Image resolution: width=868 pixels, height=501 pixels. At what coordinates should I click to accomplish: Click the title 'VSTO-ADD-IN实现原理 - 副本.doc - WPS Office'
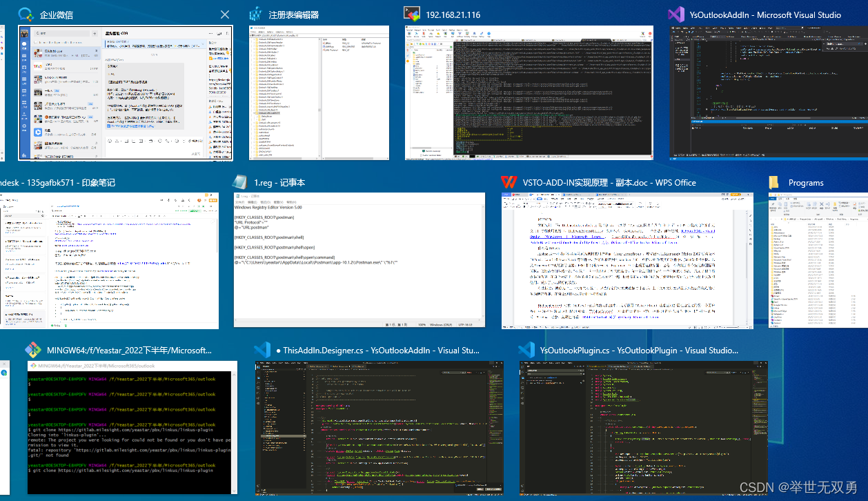coord(609,183)
